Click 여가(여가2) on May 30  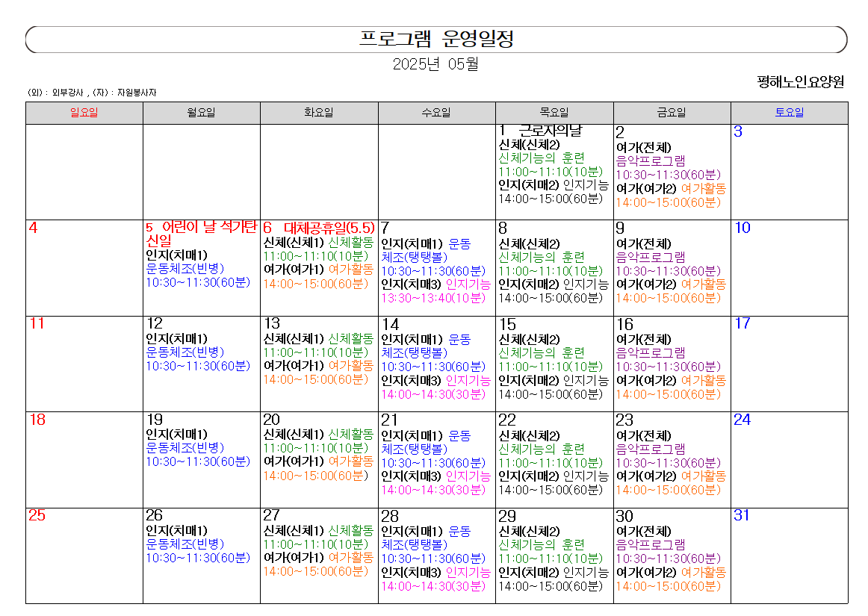(647, 572)
